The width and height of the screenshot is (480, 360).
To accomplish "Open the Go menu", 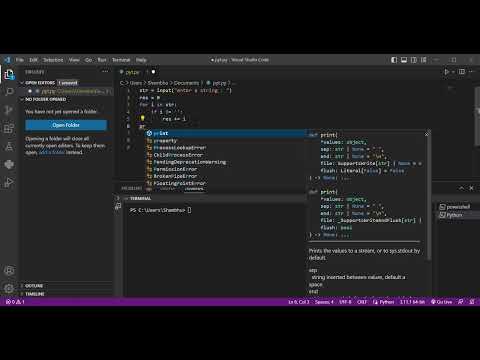I will point(88,60).
